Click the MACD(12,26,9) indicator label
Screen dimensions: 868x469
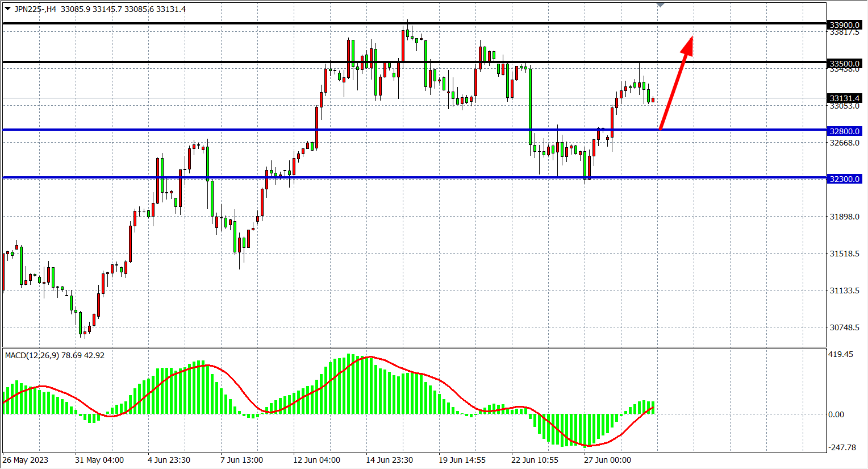[x=55, y=355]
